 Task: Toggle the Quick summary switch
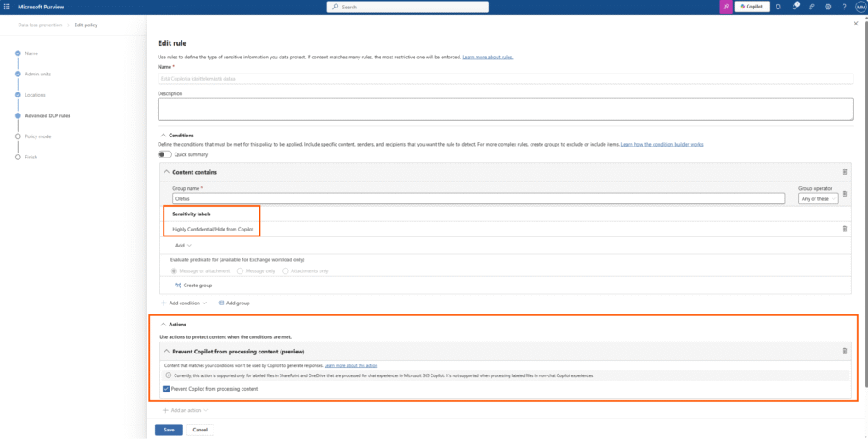[165, 154]
